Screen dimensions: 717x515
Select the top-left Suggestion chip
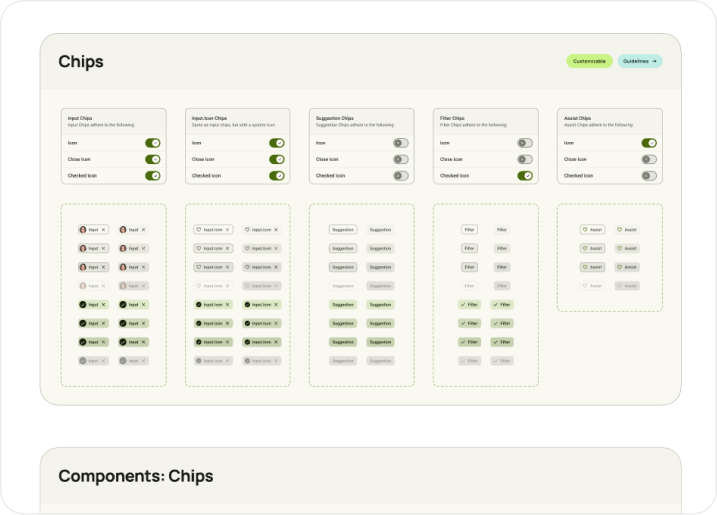[343, 230]
